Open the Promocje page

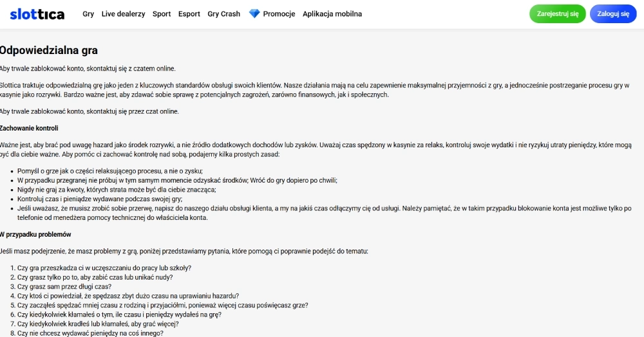click(x=279, y=14)
